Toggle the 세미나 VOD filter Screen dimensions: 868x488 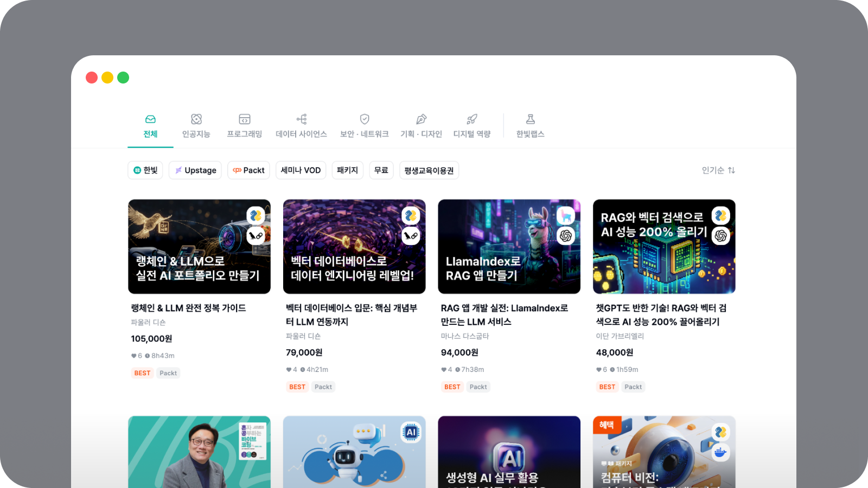click(x=301, y=170)
